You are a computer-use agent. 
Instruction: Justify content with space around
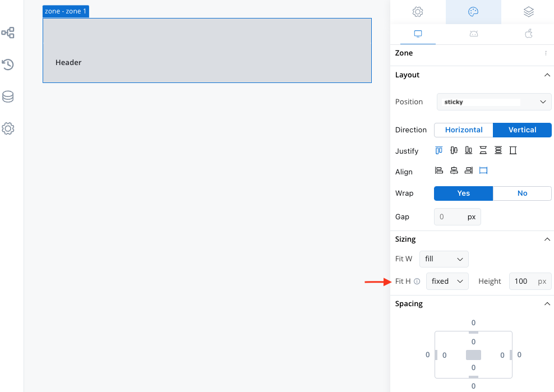click(x=498, y=151)
